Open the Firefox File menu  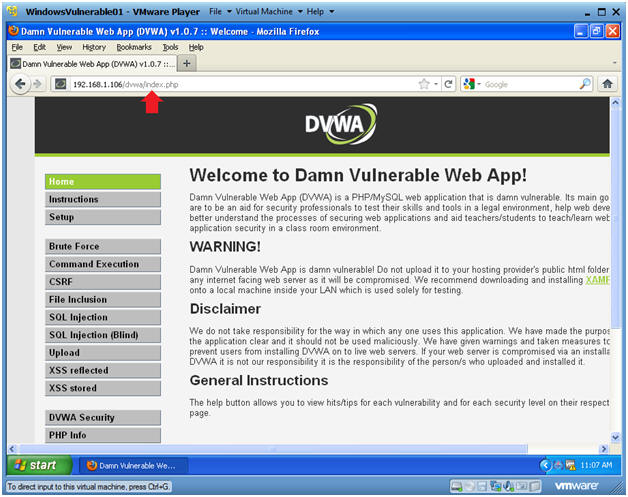click(17, 47)
